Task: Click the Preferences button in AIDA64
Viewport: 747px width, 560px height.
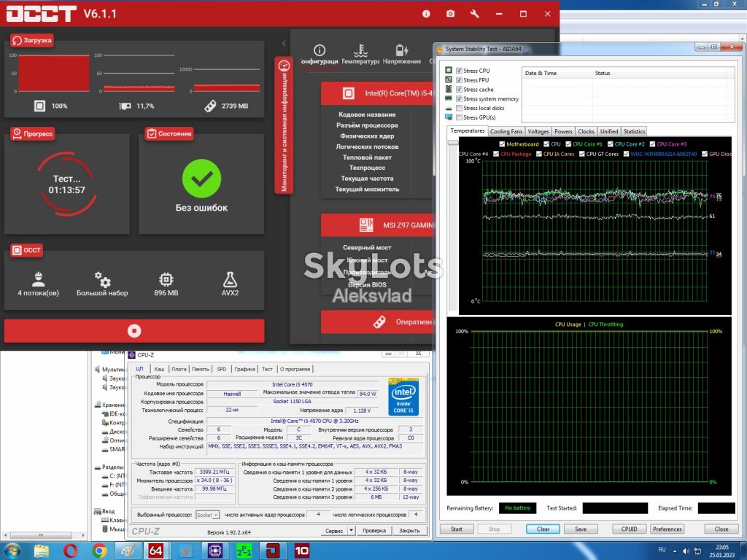Action: 667,529
